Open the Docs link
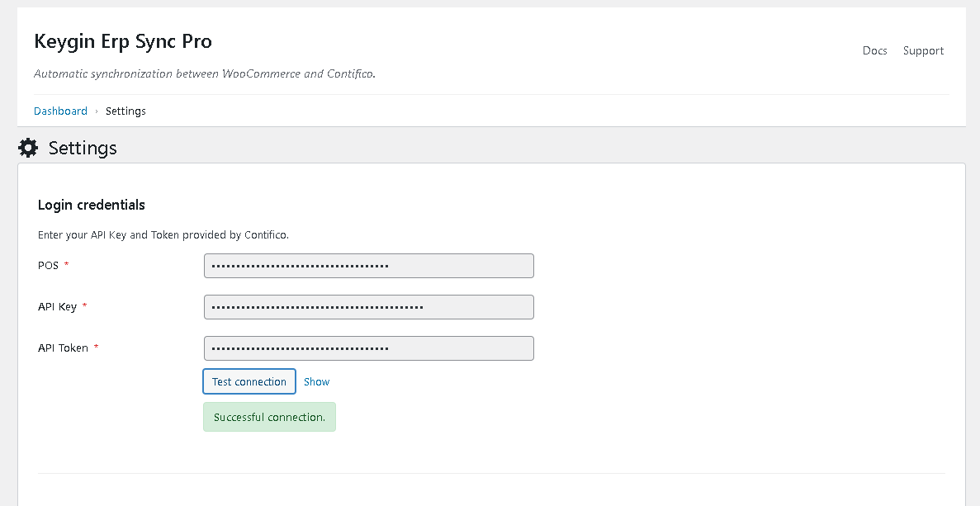Image resolution: width=980 pixels, height=506 pixels. tap(874, 51)
